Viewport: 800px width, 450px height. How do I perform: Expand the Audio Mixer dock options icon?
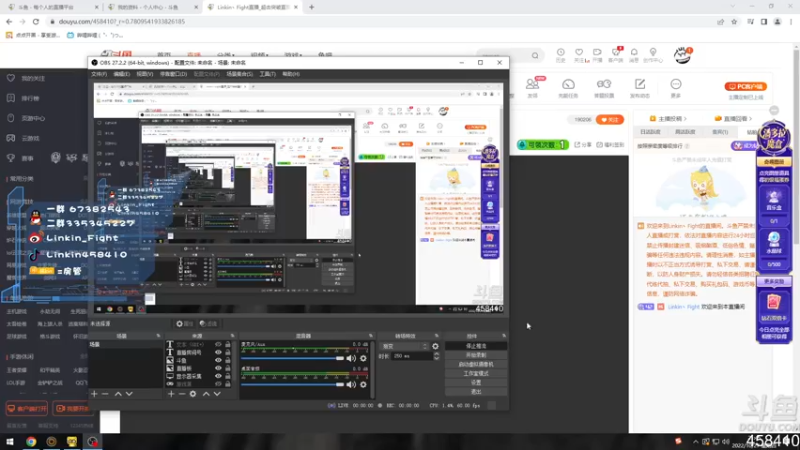371,336
